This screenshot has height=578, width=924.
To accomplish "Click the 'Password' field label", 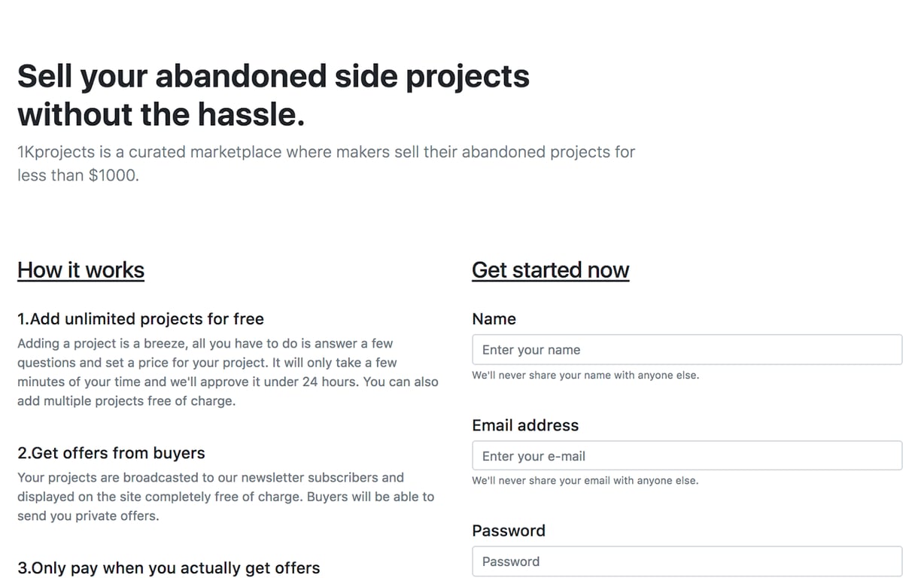I will click(x=509, y=531).
